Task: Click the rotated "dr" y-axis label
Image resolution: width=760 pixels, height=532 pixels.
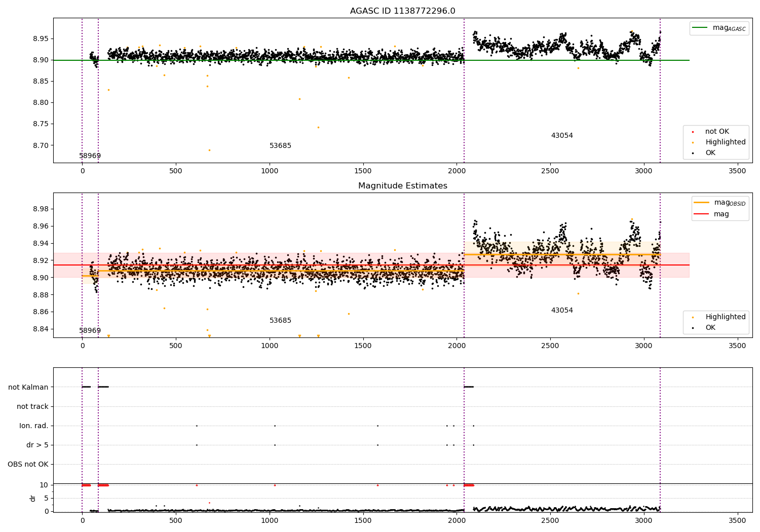Action: 33,498
